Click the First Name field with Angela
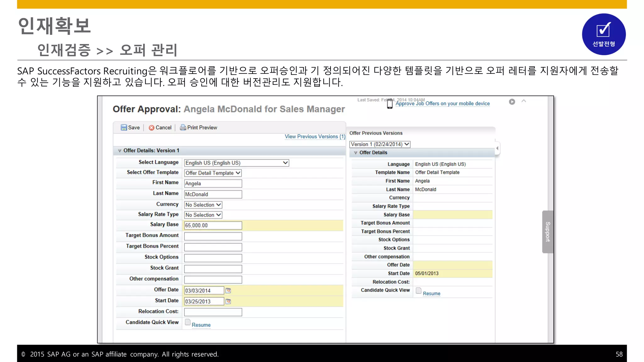This screenshot has width=644, height=362. 213,184
